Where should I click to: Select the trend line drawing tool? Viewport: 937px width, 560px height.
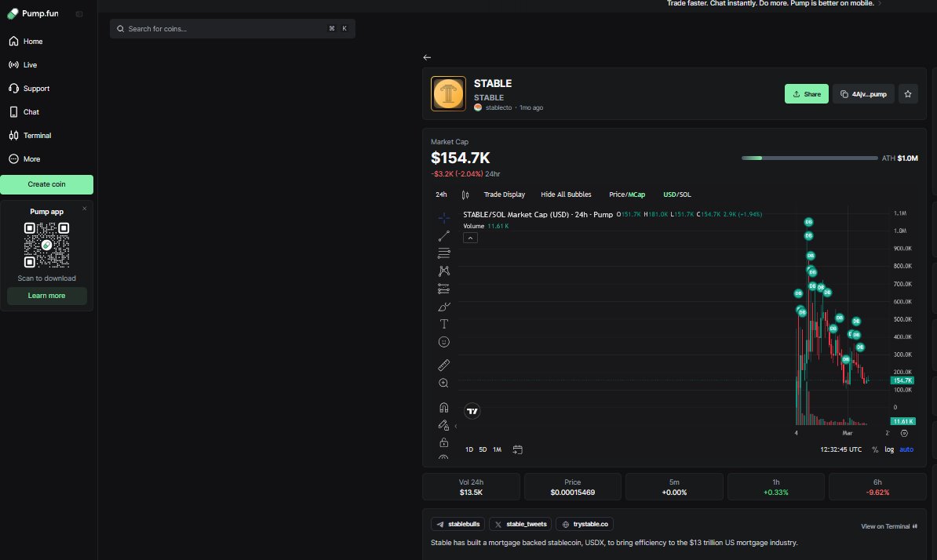point(443,236)
